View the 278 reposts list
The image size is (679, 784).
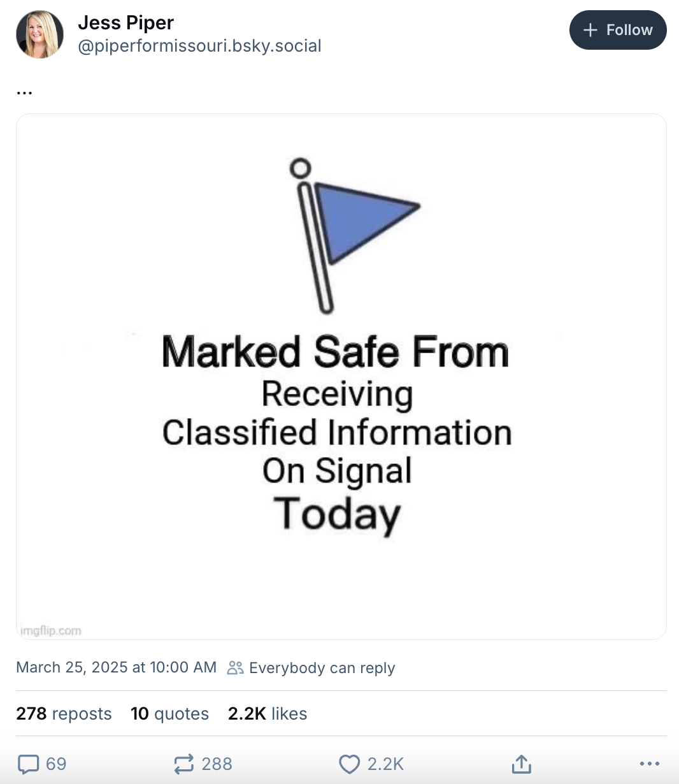[x=64, y=713]
